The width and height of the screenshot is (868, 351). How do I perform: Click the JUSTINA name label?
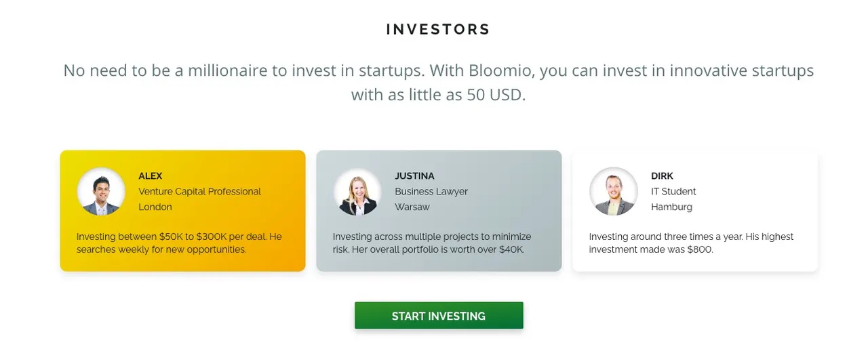click(x=415, y=176)
